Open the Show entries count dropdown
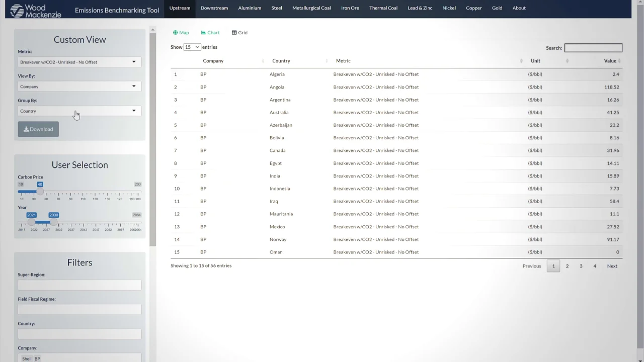Image resolution: width=644 pixels, height=362 pixels. pyautogui.click(x=192, y=47)
